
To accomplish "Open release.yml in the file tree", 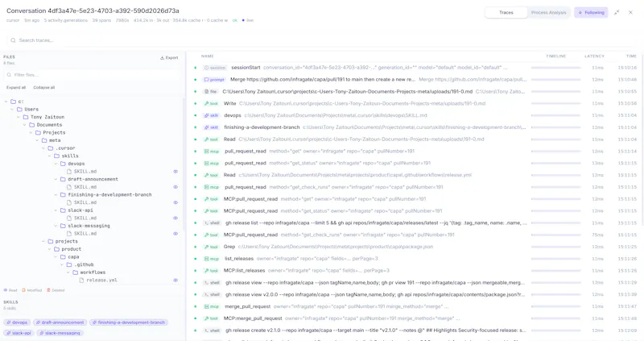I will pos(101,280).
